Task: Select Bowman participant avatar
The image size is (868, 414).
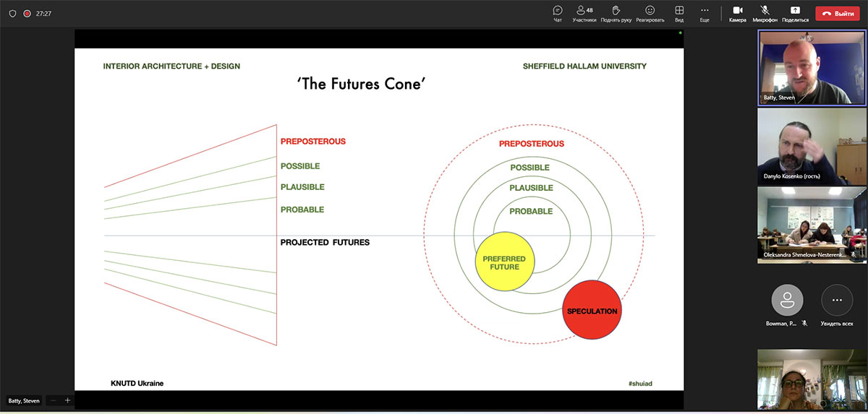Action: click(x=787, y=300)
